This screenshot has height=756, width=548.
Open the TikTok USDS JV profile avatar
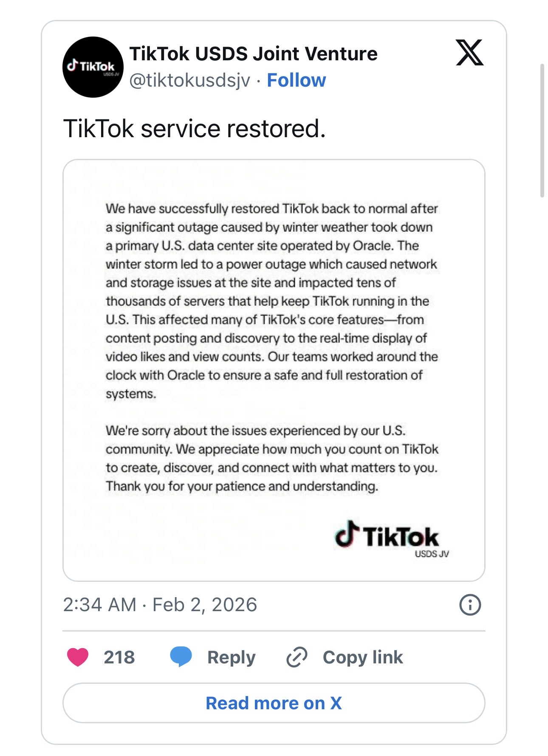point(93,67)
